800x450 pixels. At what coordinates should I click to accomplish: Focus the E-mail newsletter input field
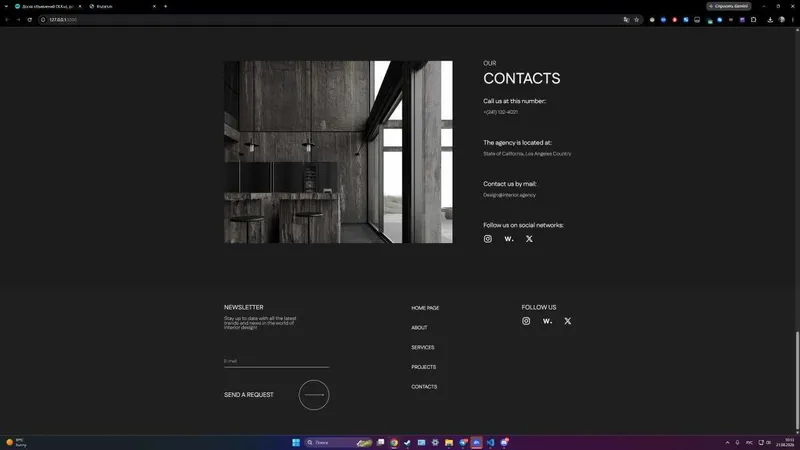(277, 361)
